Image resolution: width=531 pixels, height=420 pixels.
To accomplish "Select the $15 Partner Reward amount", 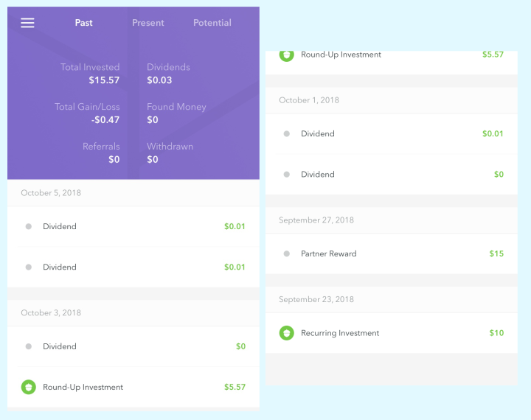I will [x=496, y=253].
